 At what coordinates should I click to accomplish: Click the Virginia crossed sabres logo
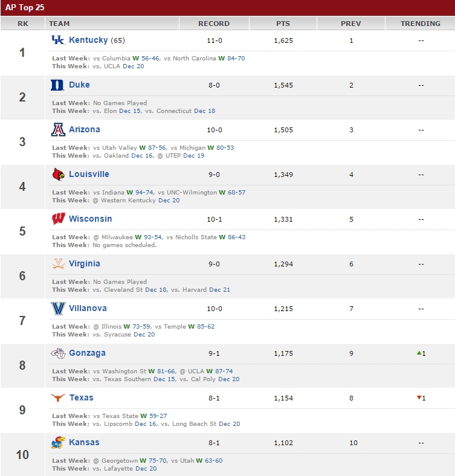[x=58, y=263]
